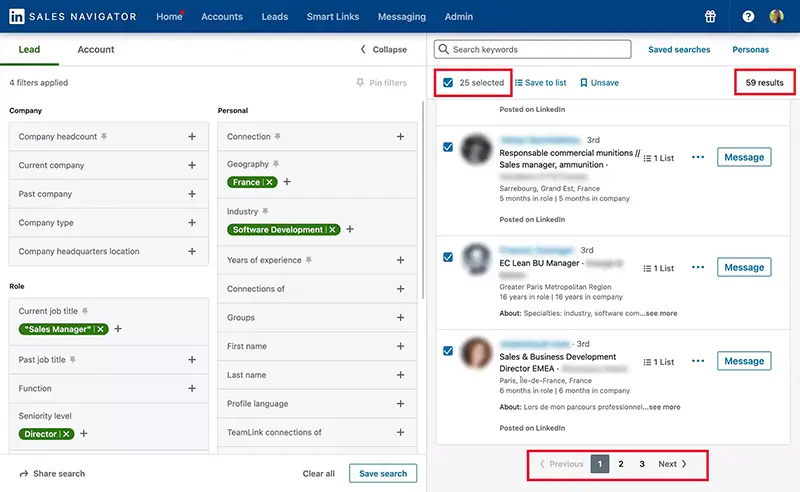800x492 pixels.
Task: Open Saved searches link
Action: [679, 50]
